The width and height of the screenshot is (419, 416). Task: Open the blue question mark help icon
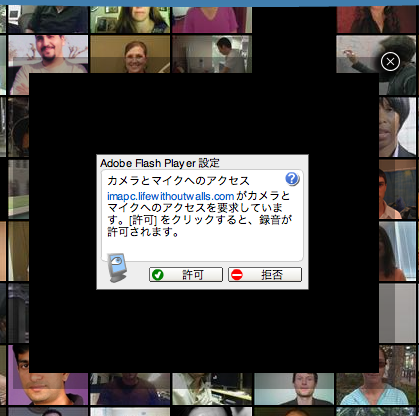coord(292,179)
